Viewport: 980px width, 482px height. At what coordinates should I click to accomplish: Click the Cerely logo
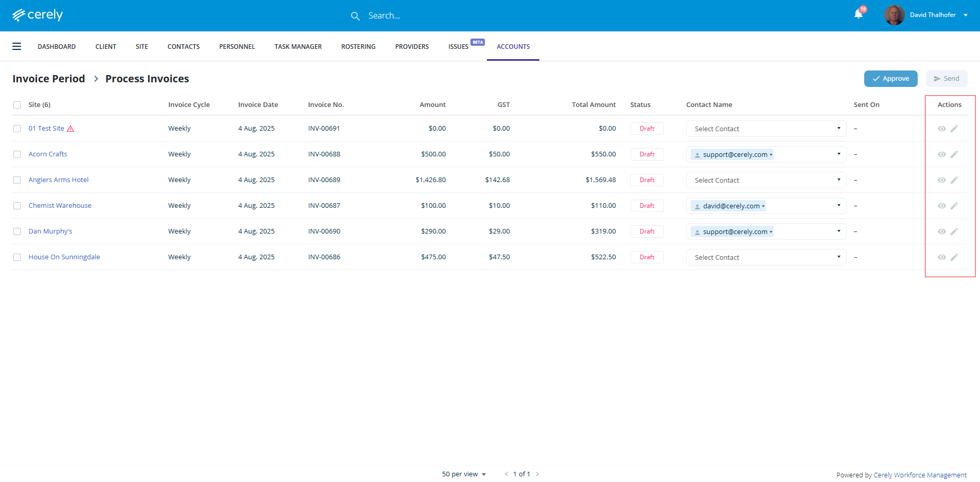(38, 15)
